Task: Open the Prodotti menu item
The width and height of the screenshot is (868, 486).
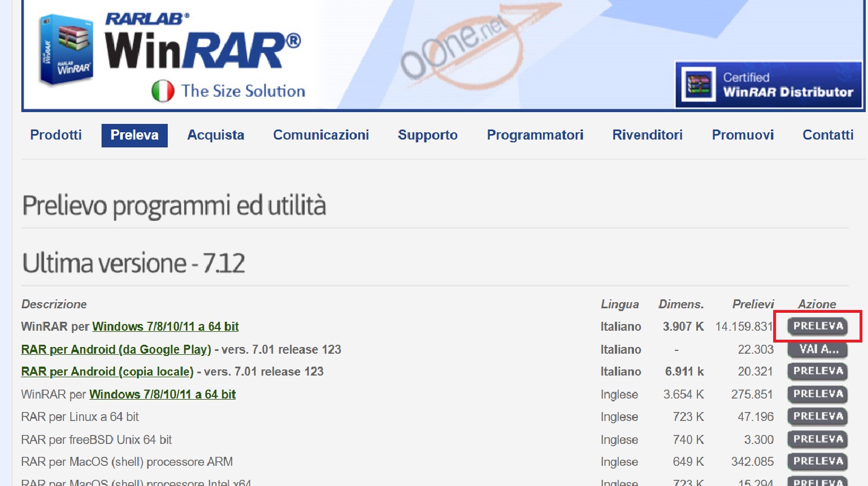Action: tap(56, 135)
